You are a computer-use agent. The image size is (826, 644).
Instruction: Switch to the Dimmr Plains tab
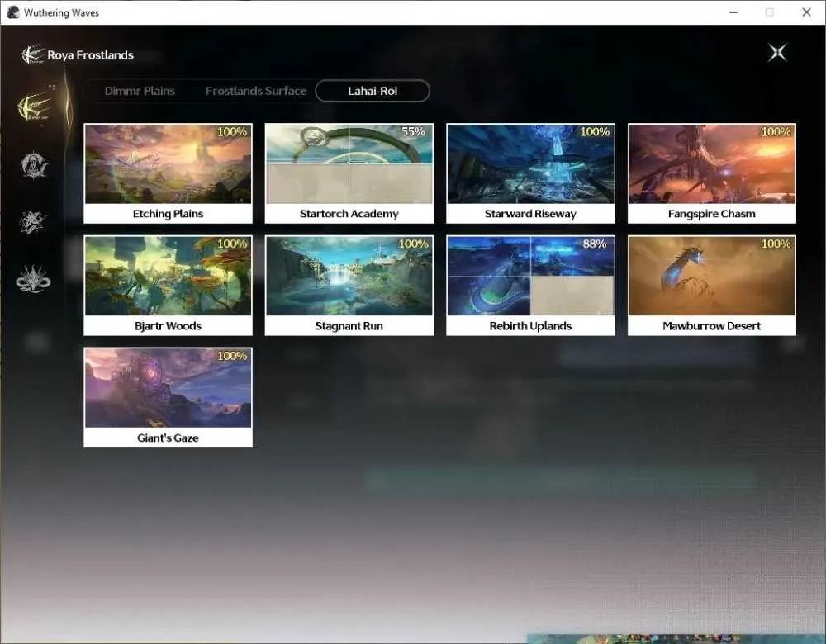140,91
